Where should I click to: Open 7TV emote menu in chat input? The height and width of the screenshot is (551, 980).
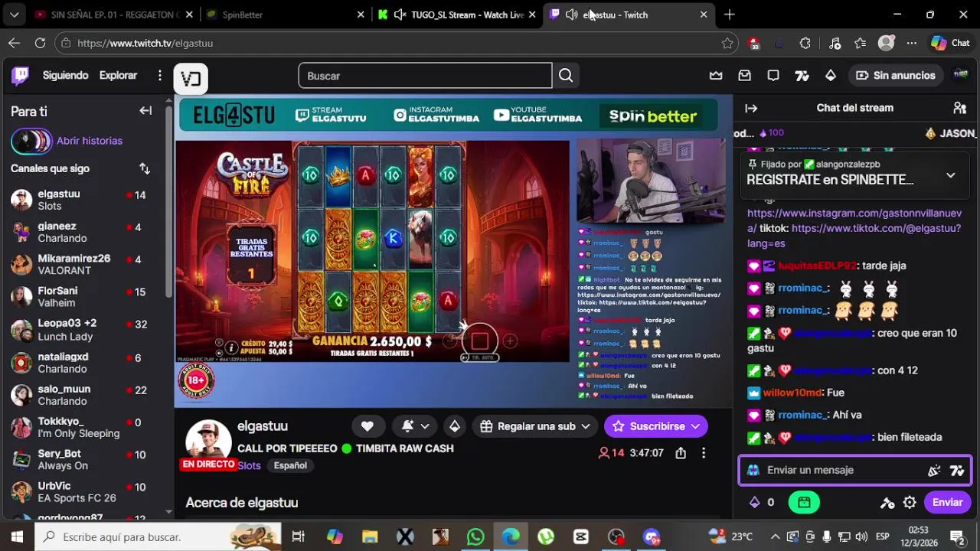coord(957,470)
